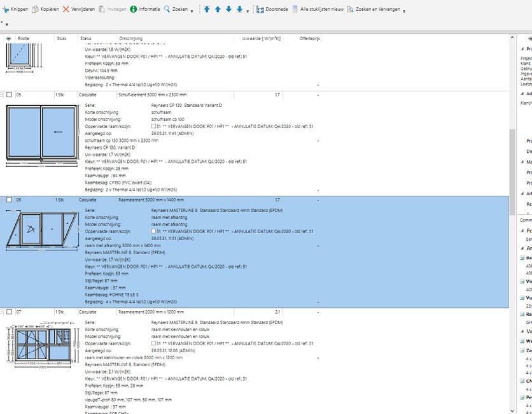
Task: Click '26.05.21, 11:41 (ADMIN)' creation date
Action: pos(172,134)
